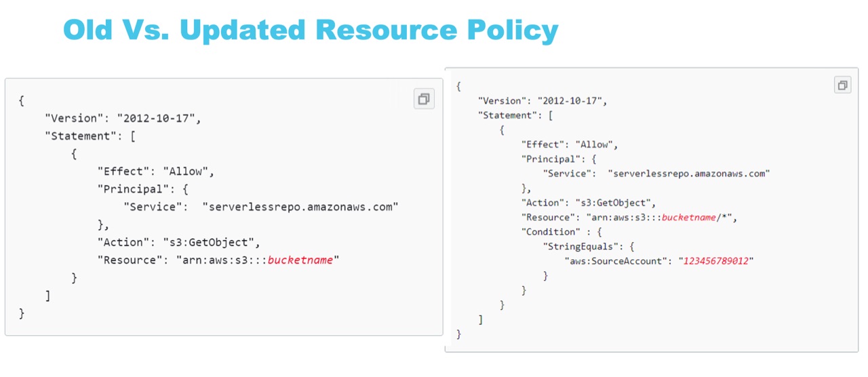868x377 pixels.
Task: Click the slide title "Old Vs. Updated Resource Policy"
Action: point(311,30)
